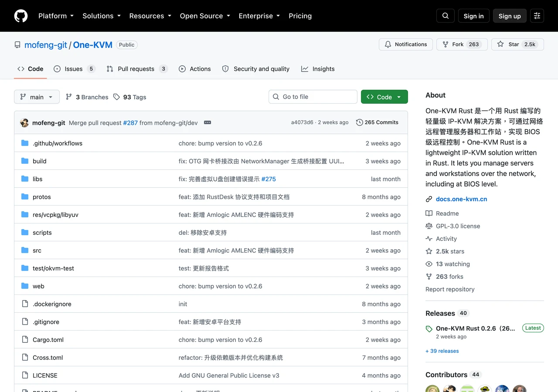The width and height of the screenshot is (558, 392).
Task: View the 93 Tags link
Action: 130,97
